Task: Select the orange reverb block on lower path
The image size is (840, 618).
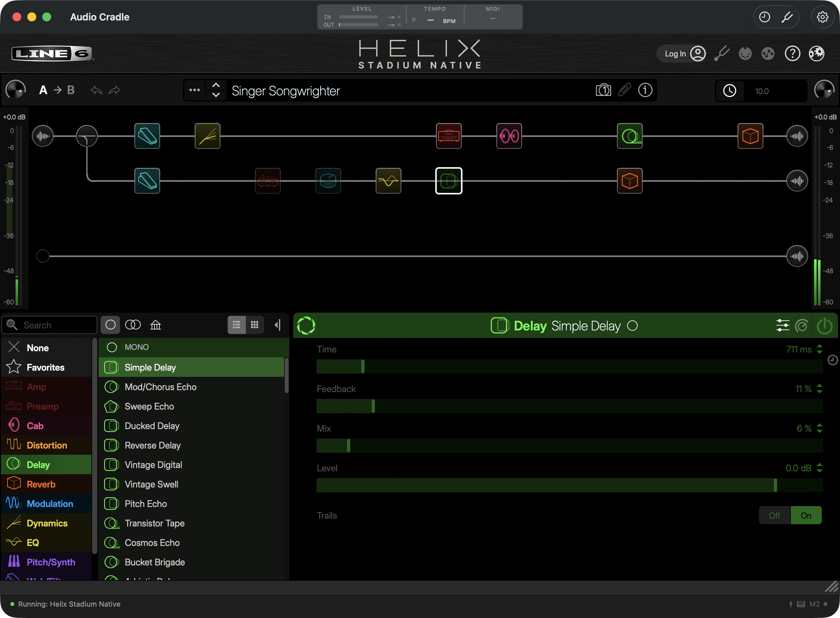Action: tap(630, 181)
